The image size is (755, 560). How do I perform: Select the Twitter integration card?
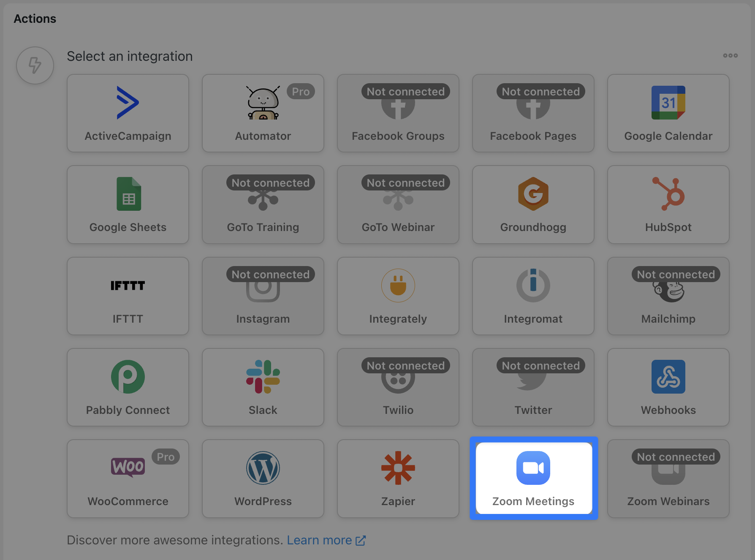(x=533, y=387)
